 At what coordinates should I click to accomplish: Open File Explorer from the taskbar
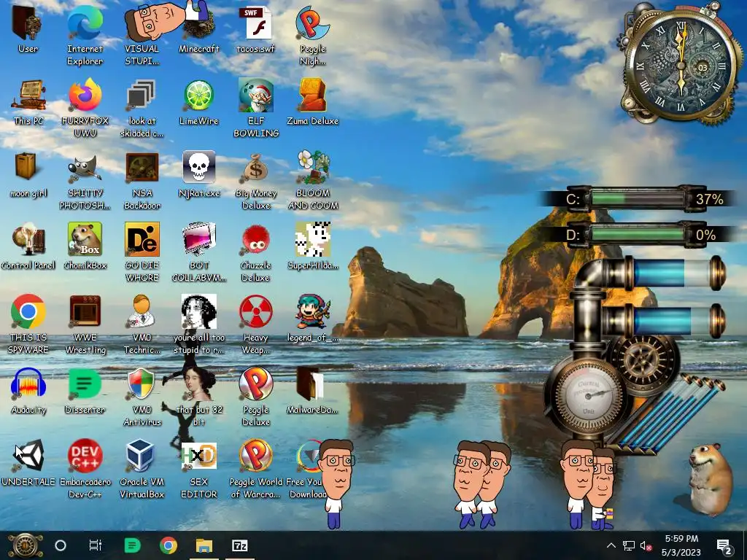pyautogui.click(x=204, y=545)
